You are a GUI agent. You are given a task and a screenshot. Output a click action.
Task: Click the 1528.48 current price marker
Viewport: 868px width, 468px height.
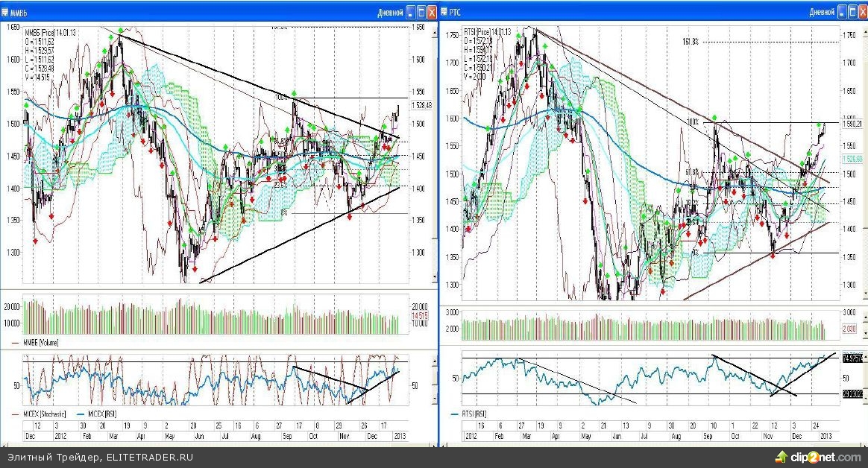(x=421, y=105)
